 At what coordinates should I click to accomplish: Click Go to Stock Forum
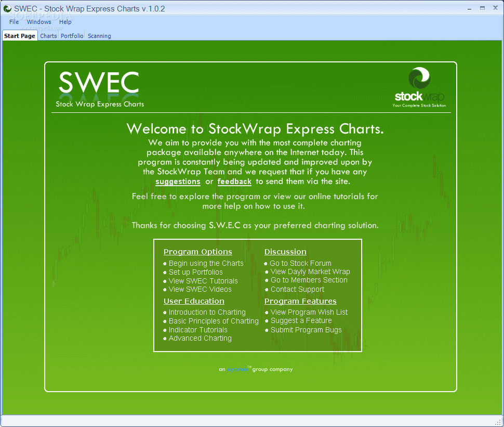(x=300, y=263)
